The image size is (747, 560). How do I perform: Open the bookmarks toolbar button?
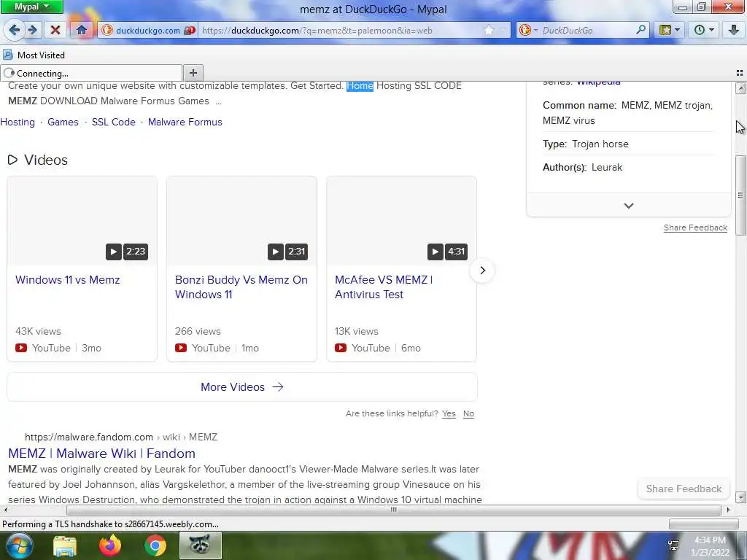pos(670,30)
